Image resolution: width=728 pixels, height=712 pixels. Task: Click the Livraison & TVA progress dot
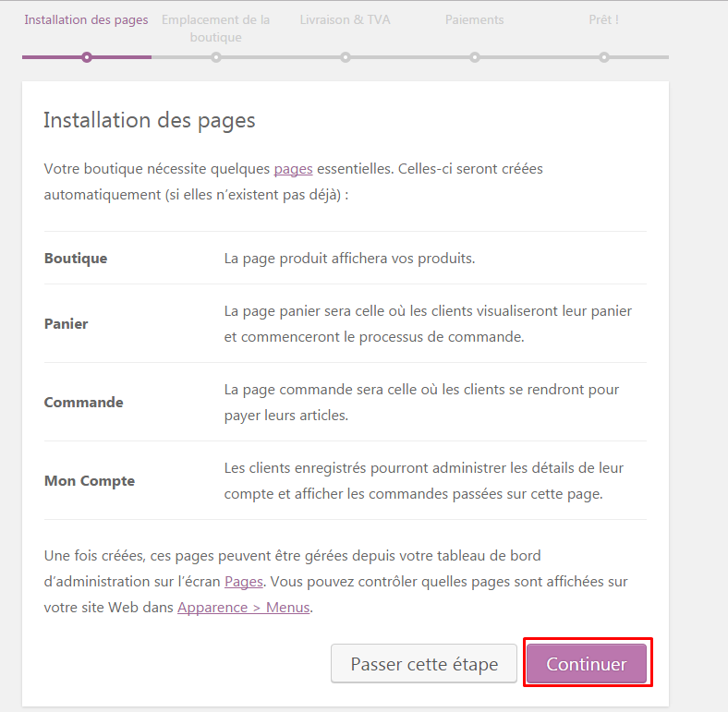pos(345,57)
